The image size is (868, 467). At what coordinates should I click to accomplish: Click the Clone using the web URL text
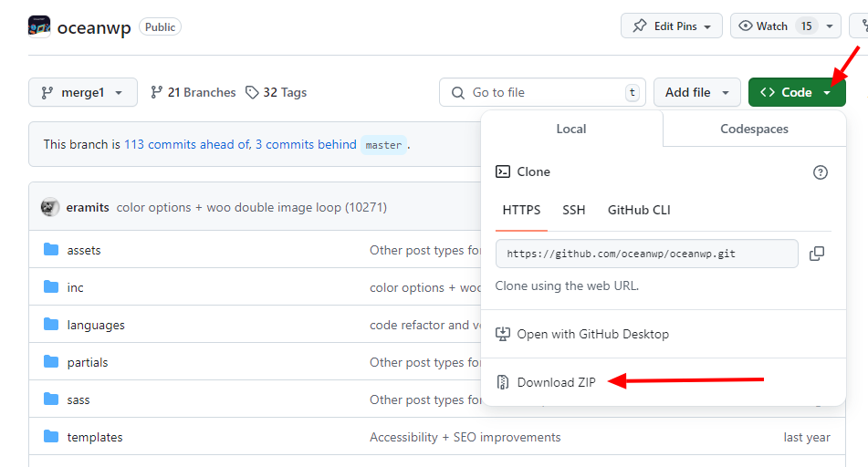coord(567,286)
